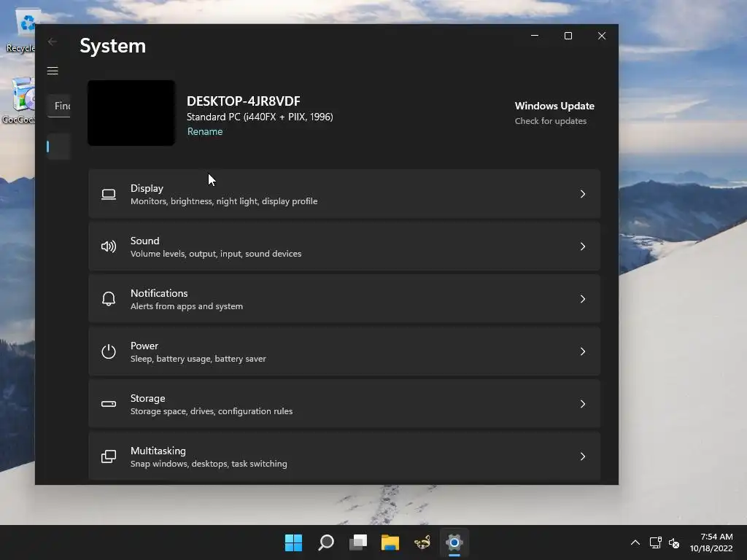Open the raccoon app in taskbar
The height and width of the screenshot is (560, 747).
coord(422,542)
